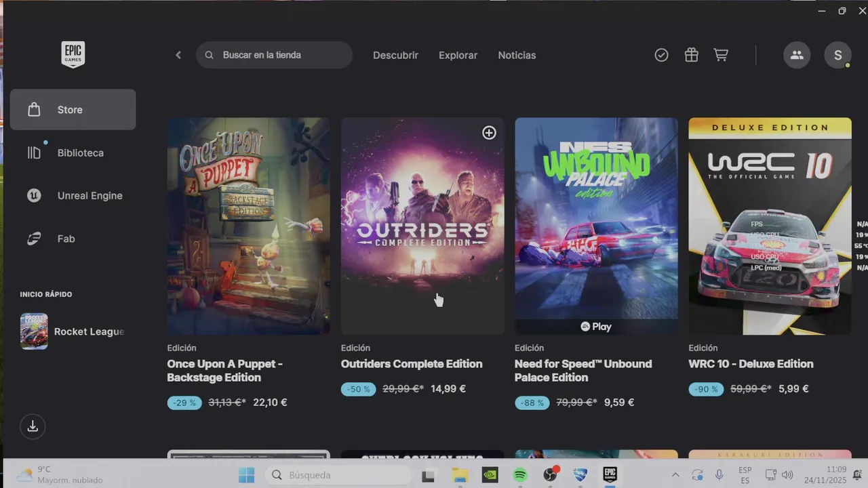Select Store in the sidebar

73,110
